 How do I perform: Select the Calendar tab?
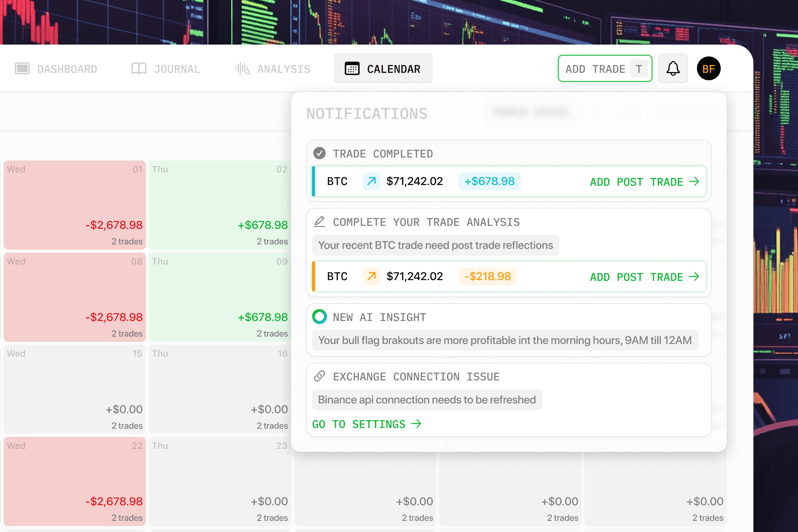[x=383, y=69]
